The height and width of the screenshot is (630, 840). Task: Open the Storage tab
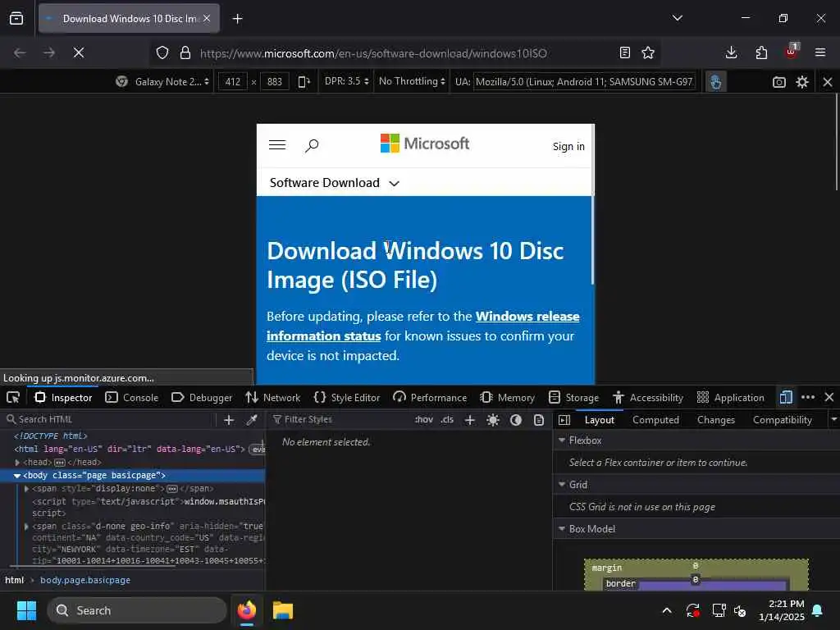(573, 398)
